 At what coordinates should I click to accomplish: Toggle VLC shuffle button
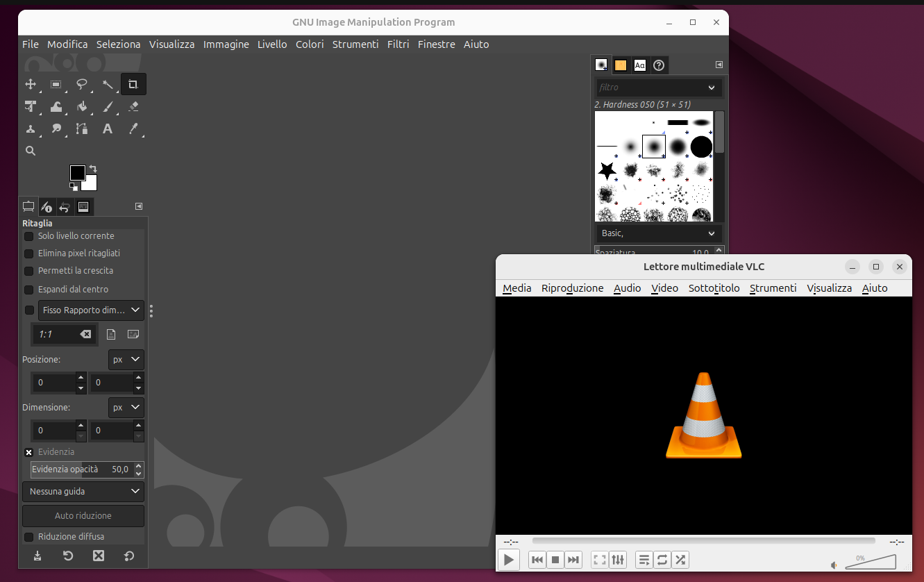click(x=680, y=560)
